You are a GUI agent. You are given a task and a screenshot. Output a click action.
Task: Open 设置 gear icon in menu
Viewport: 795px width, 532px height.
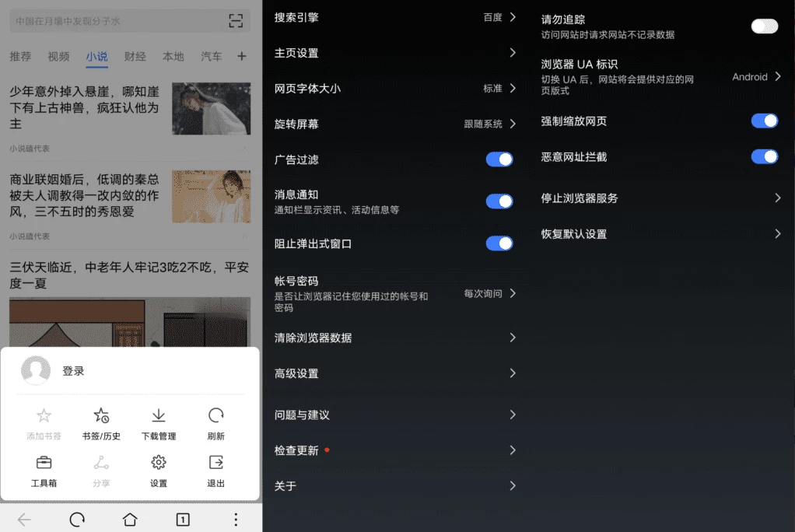pyautogui.click(x=159, y=464)
